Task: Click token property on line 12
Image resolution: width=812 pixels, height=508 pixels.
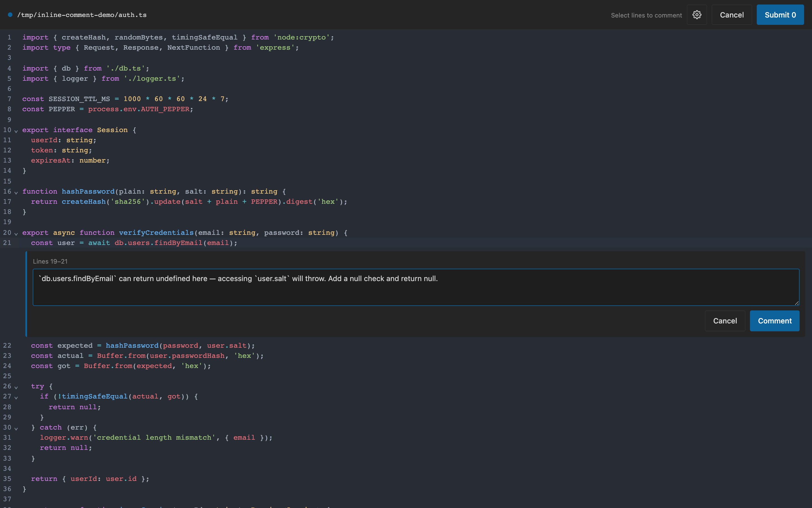Action: pos(42,150)
